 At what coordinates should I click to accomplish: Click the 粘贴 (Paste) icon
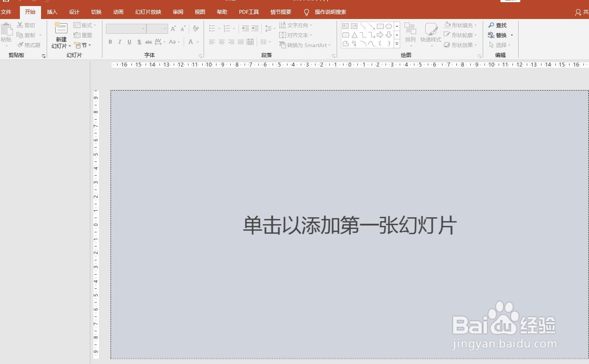[x=6, y=29]
